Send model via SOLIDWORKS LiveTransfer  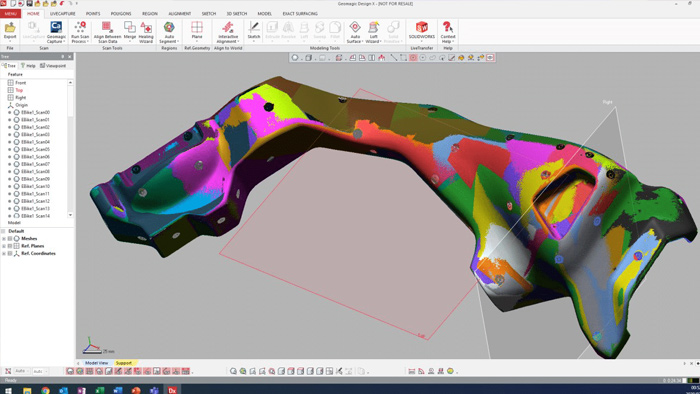click(x=421, y=30)
